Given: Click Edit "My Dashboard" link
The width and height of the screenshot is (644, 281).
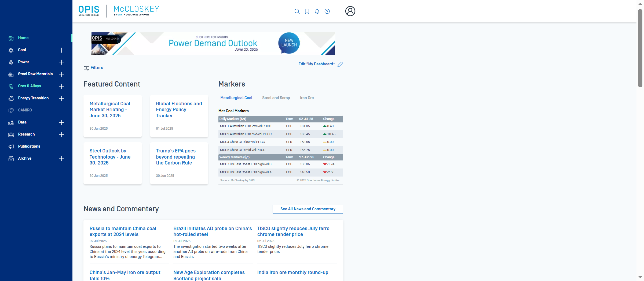Looking at the screenshot, I should point(317,64).
